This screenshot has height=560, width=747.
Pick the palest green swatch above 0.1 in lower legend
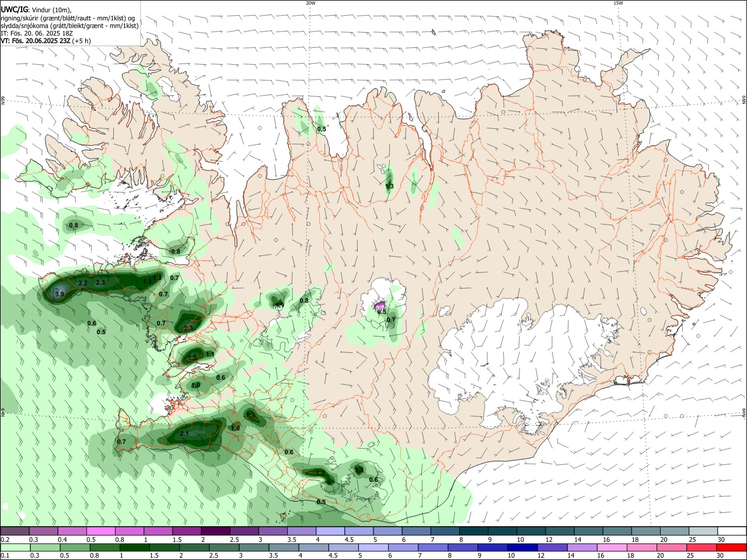(15, 548)
